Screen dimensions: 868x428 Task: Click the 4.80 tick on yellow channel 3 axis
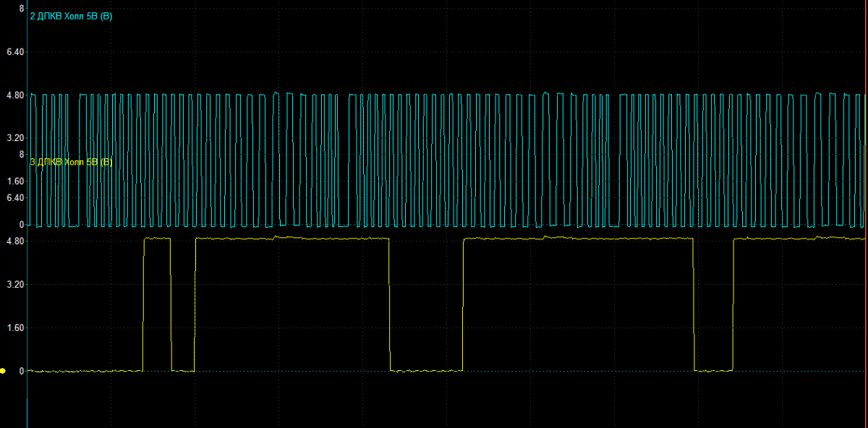click(x=15, y=241)
